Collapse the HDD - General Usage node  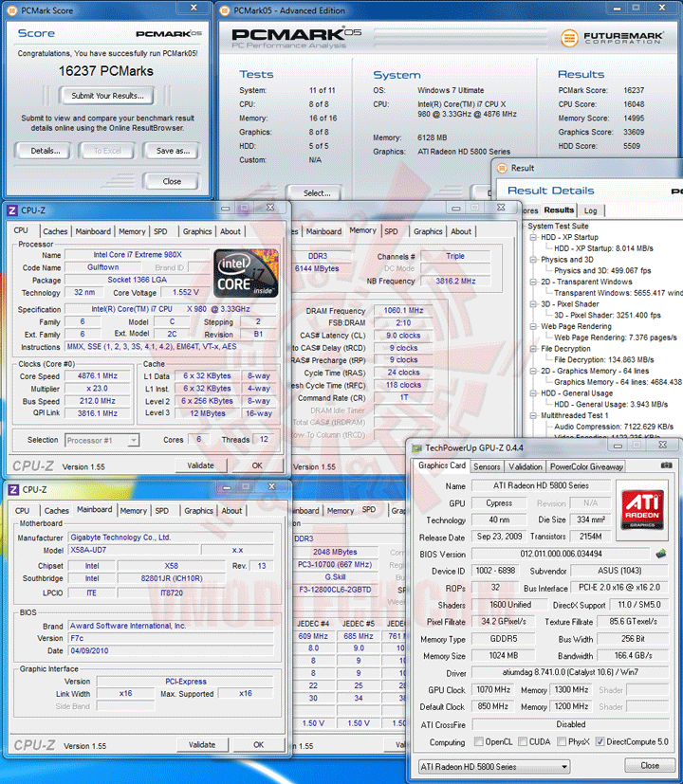[x=533, y=393]
